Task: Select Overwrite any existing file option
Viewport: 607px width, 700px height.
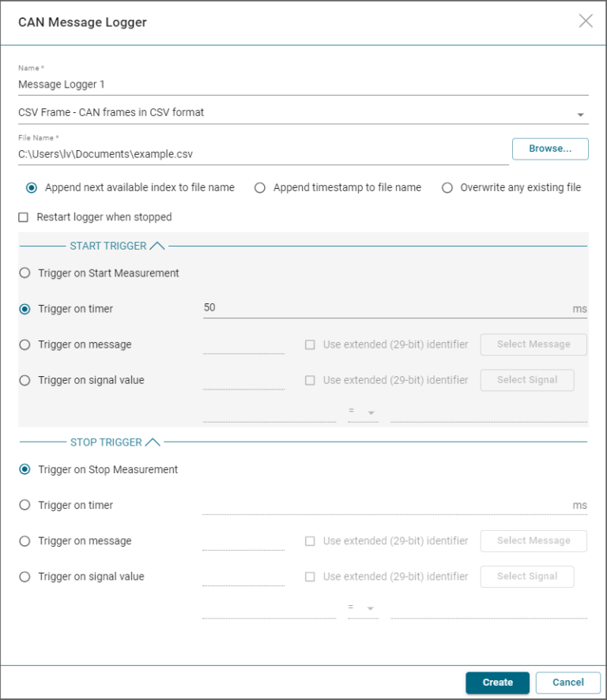Action: pos(447,188)
